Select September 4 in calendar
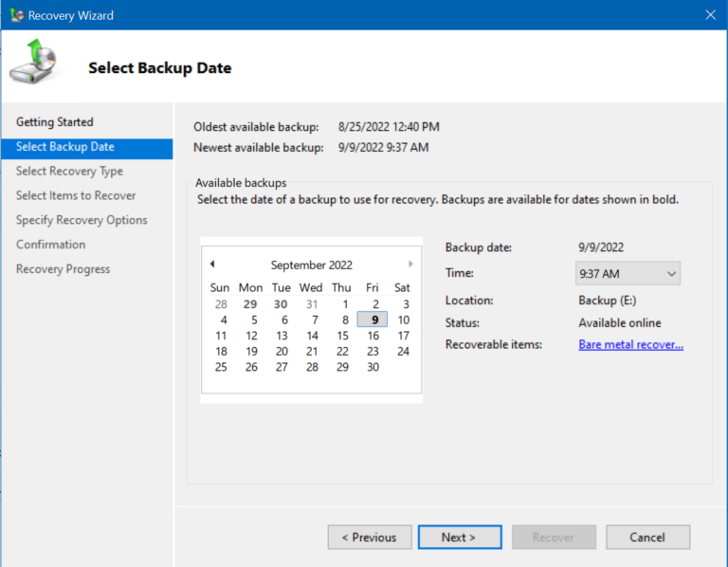Image resolution: width=728 pixels, height=567 pixels. coord(224,320)
